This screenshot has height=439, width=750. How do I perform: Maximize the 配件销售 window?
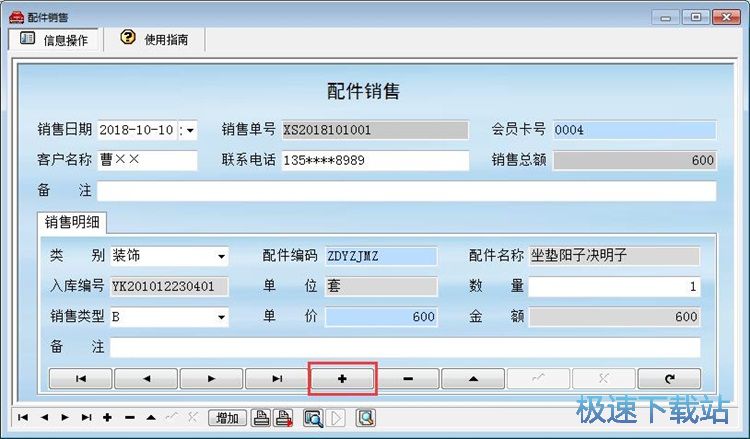click(x=696, y=18)
